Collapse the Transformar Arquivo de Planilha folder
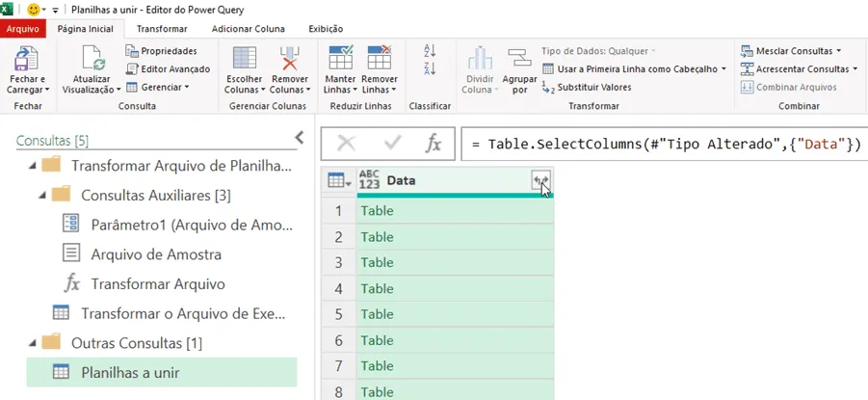Screen dimensions: 868x400 coord(34,166)
